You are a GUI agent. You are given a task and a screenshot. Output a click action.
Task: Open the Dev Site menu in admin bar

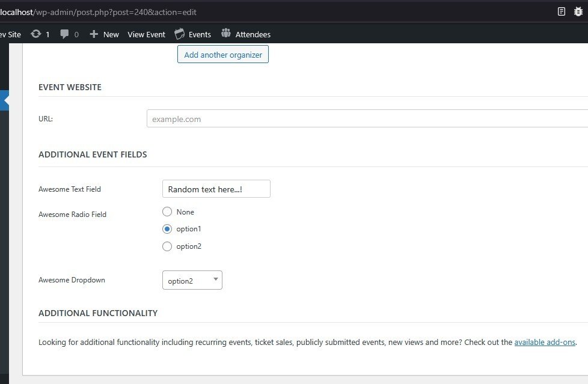[x=10, y=34]
